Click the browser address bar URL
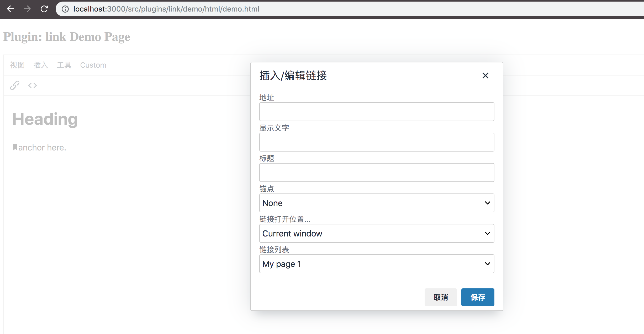Image resolution: width=644 pixels, height=334 pixels. (166, 9)
